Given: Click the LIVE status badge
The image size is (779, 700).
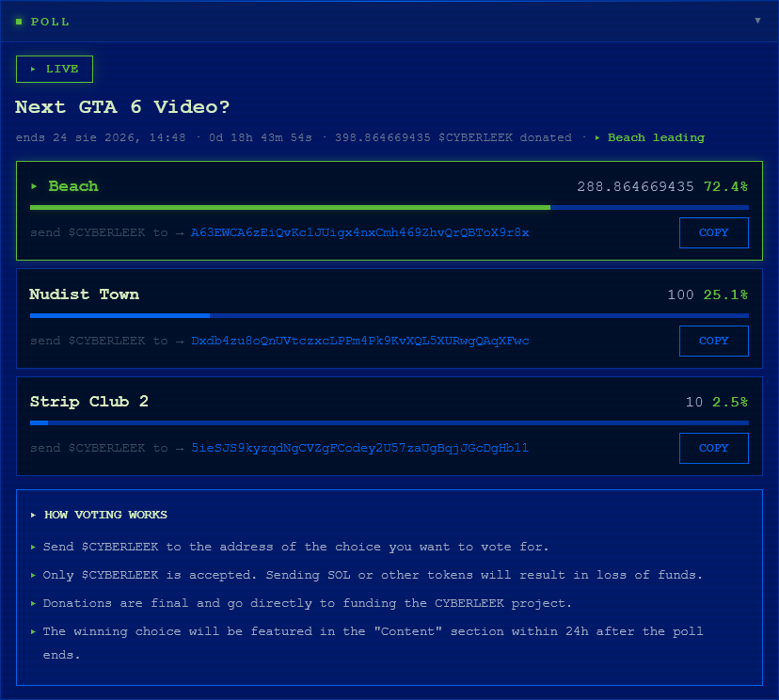Looking at the screenshot, I should [55, 69].
